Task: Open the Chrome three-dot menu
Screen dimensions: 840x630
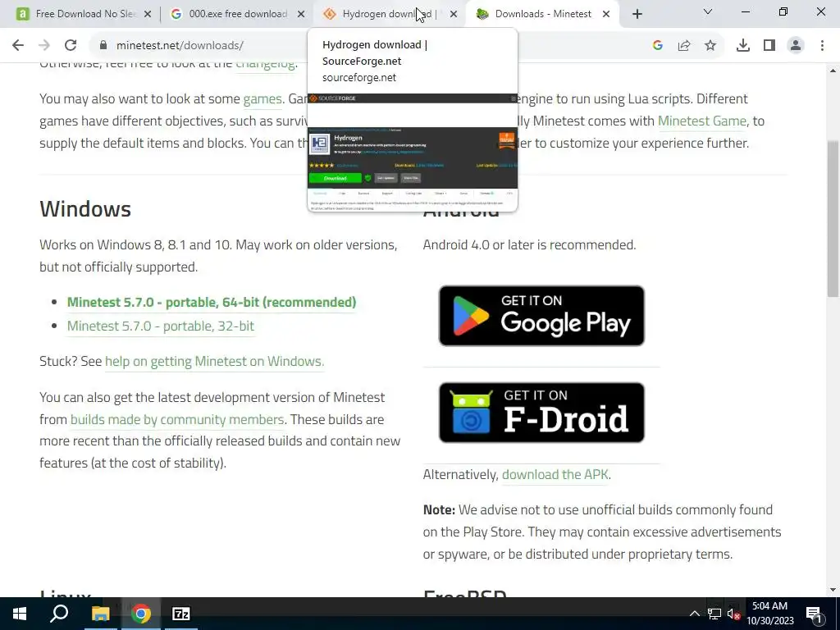Action: 822,46
